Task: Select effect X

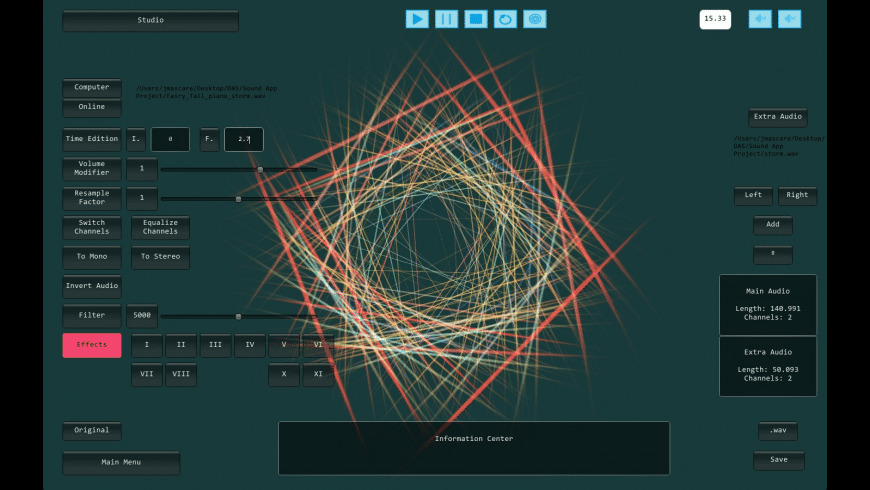Action: [x=284, y=375]
